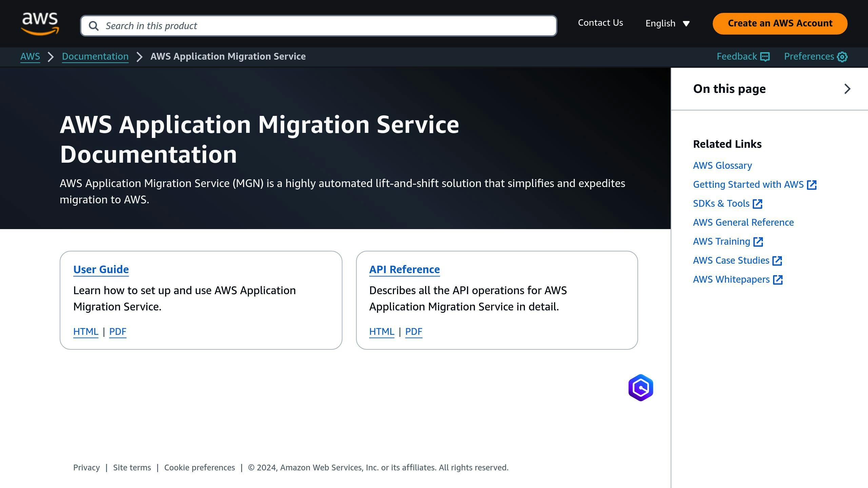Click external icon beside Getting Started with AWS
This screenshot has width=868, height=488.
pos(812,185)
